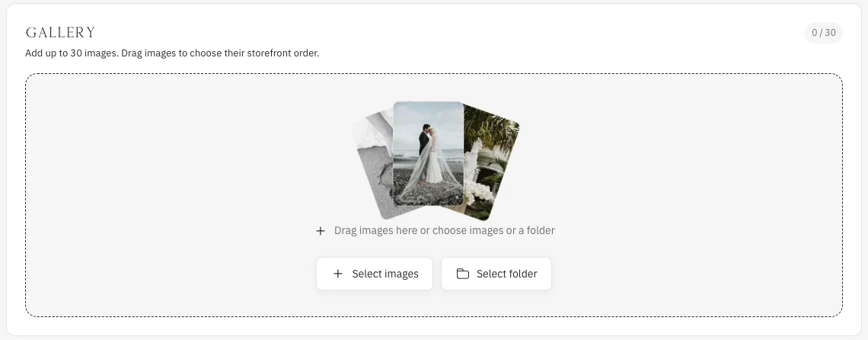Click empty dropzone area right of photos
The width and height of the screenshot is (868, 340).
point(681,166)
